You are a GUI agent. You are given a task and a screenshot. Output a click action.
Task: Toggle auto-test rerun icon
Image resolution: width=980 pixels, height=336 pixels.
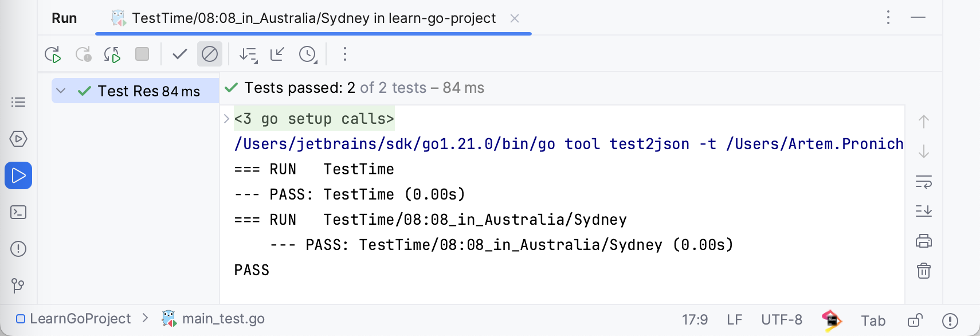coord(112,54)
